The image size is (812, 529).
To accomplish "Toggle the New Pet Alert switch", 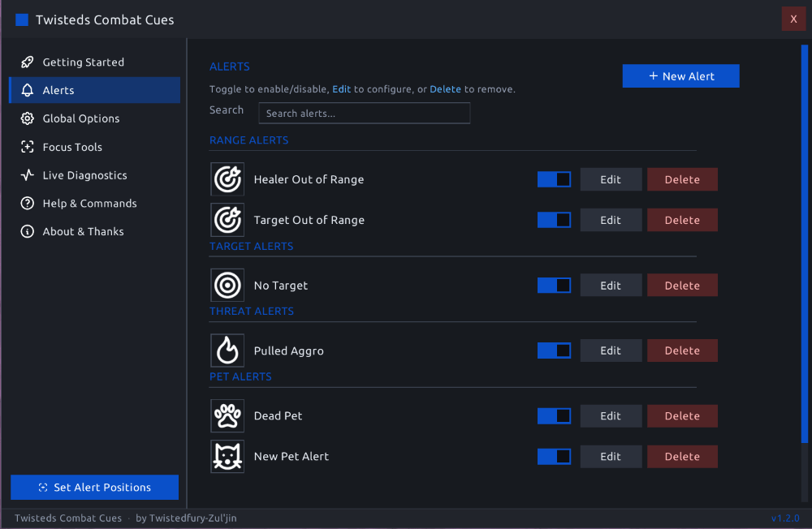I will [554, 457].
